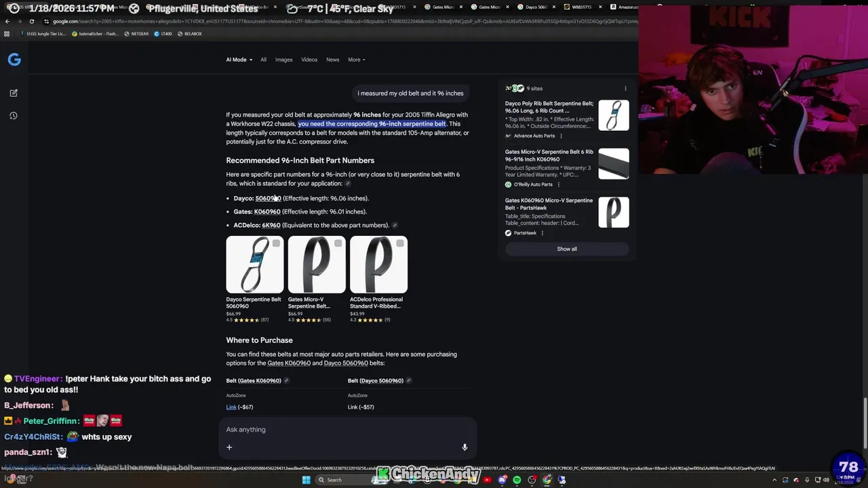Open the LT400 bookmark
This screenshot has height=488, width=868.
[163, 34]
